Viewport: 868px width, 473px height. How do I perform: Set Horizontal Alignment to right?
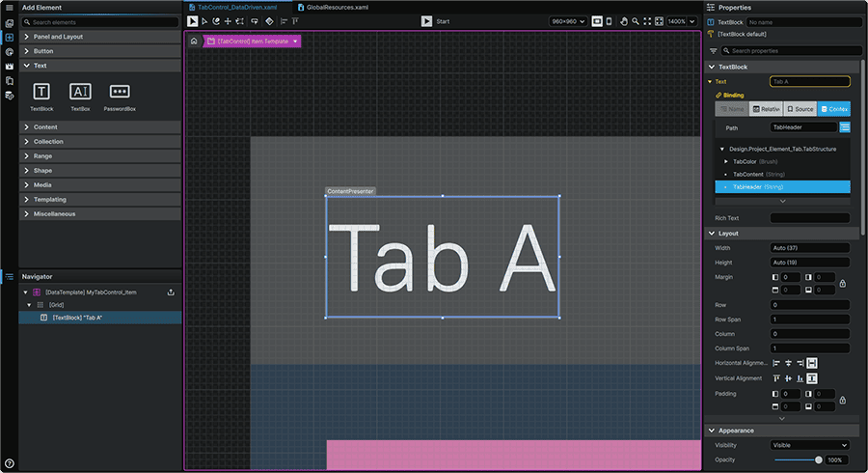[x=800, y=363]
